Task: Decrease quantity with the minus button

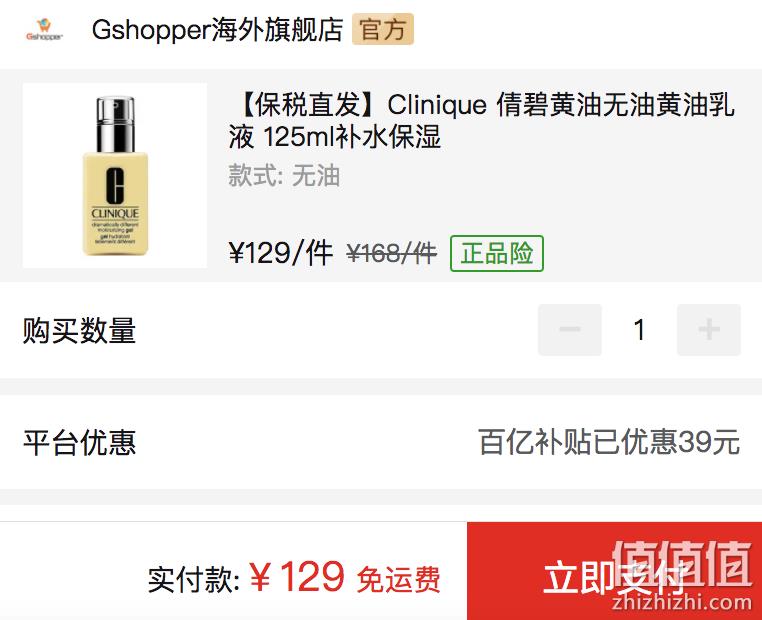Action: click(570, 330)
